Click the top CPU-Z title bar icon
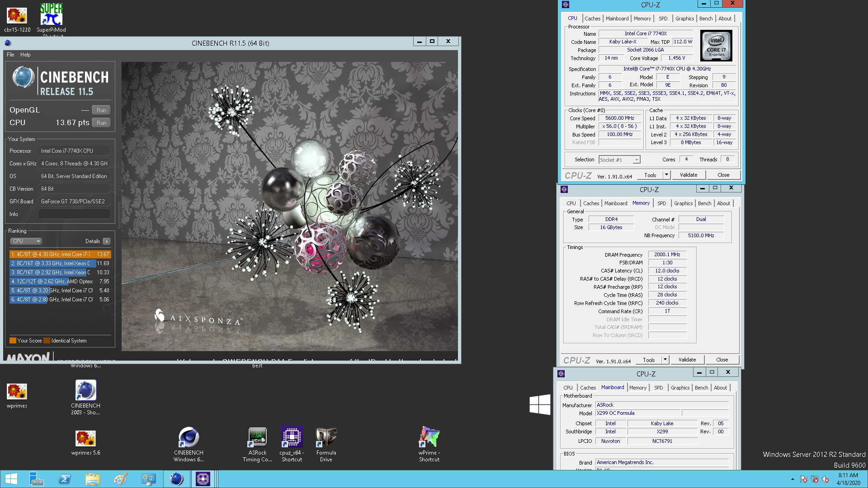 coord(566,5)
